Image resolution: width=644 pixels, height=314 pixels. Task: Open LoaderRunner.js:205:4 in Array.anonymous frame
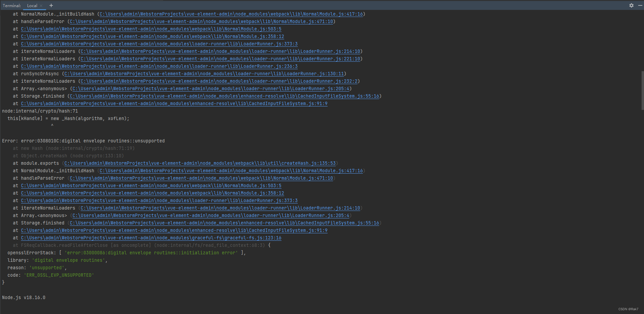pyautogui.click(x=211, y=89)
